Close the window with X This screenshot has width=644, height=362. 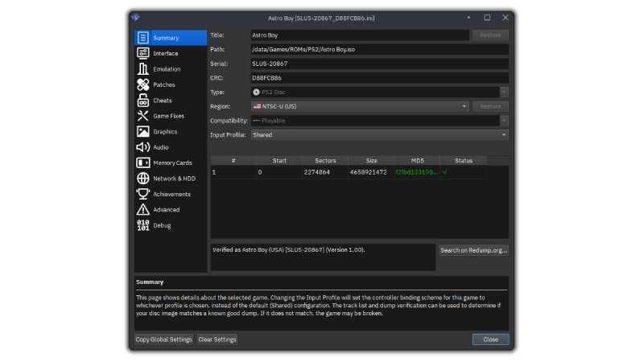506,18
